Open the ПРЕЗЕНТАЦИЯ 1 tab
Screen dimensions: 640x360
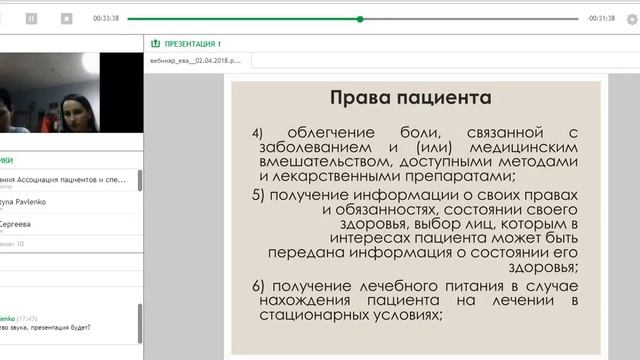192,44
